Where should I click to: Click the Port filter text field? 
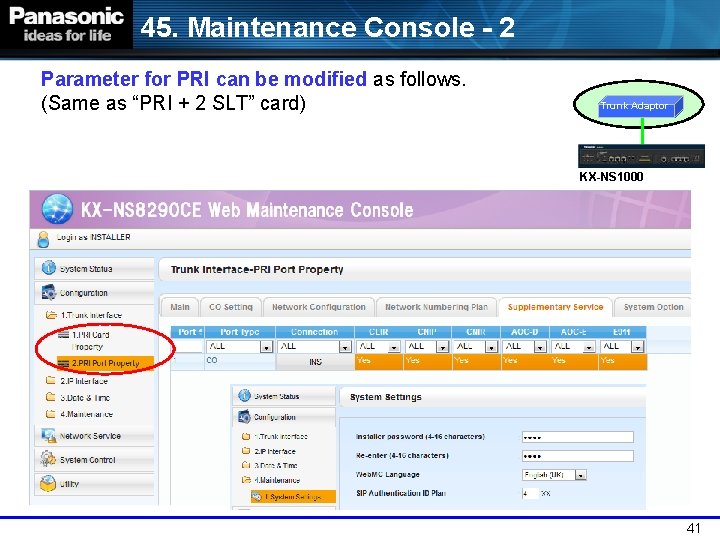click(x=187, y=347)
